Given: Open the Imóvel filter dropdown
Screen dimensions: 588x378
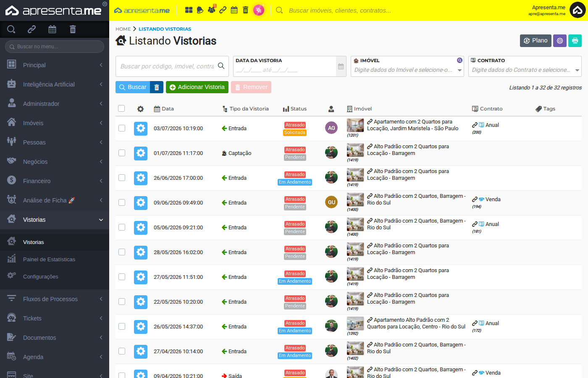Looking at the screenshot, I should [x=407, y=70].
